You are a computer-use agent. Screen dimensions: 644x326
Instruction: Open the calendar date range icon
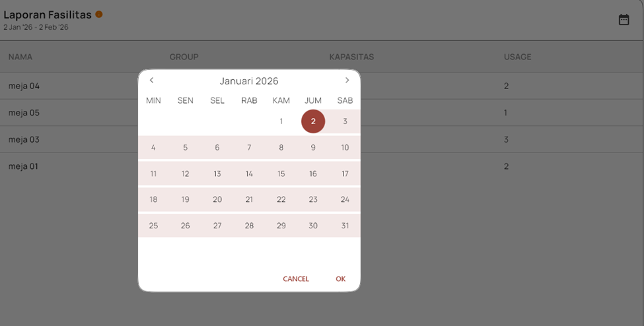point(624,20)
